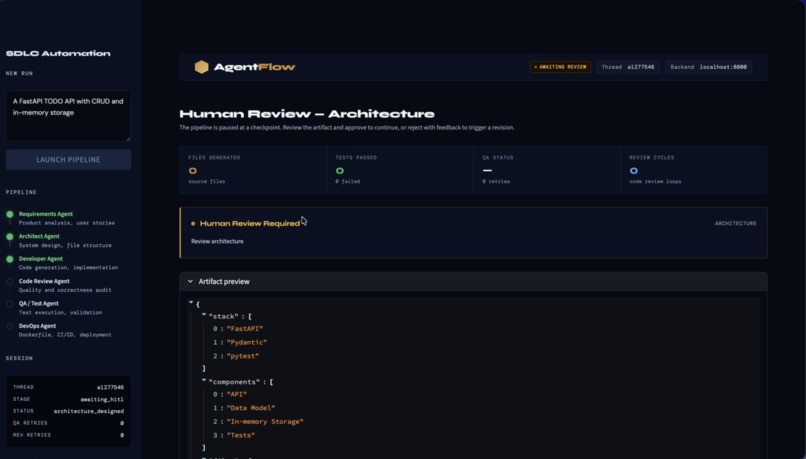Click the DevOps Agent status dot
806x459 pixels.
(x=10, y=326)
